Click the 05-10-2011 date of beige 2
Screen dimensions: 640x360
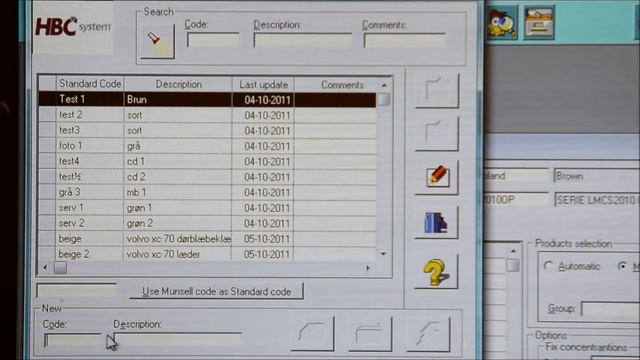267,254
